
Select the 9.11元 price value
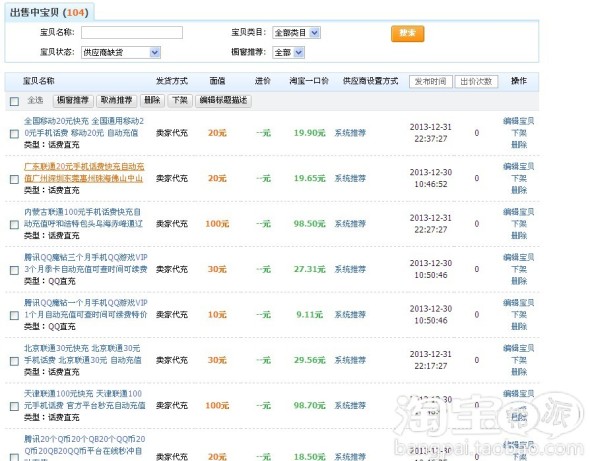point(309,315)
